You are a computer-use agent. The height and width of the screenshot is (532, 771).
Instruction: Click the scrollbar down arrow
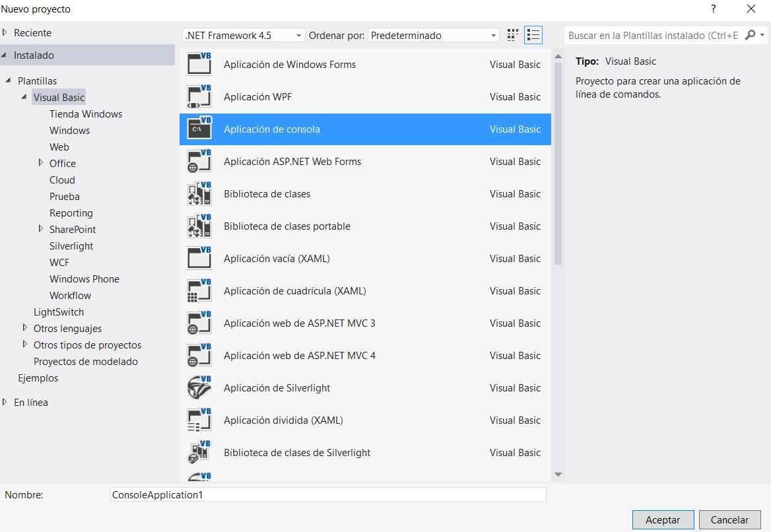(x=558, y=475)
